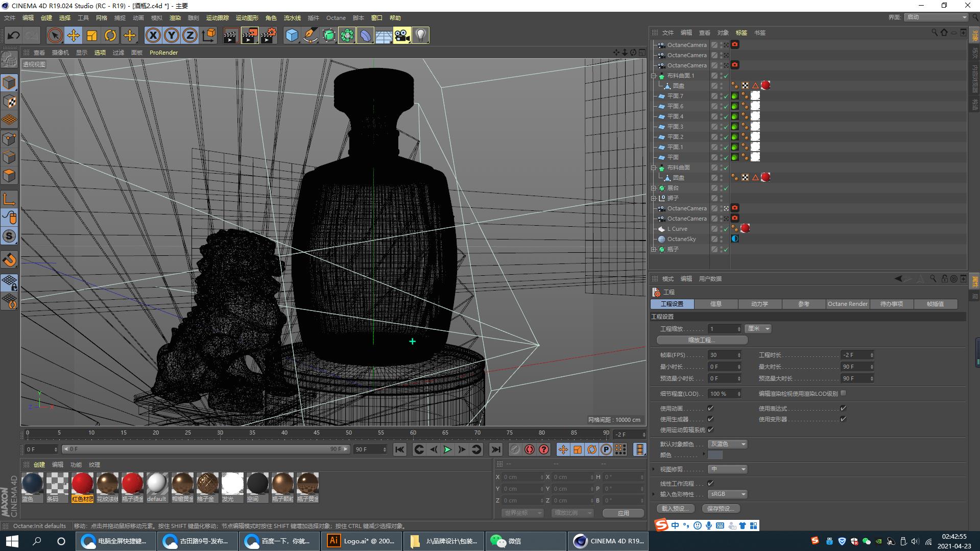
Task: Switch to Logo.ai Illustrator taskbar window
Action: click(362, 541)
